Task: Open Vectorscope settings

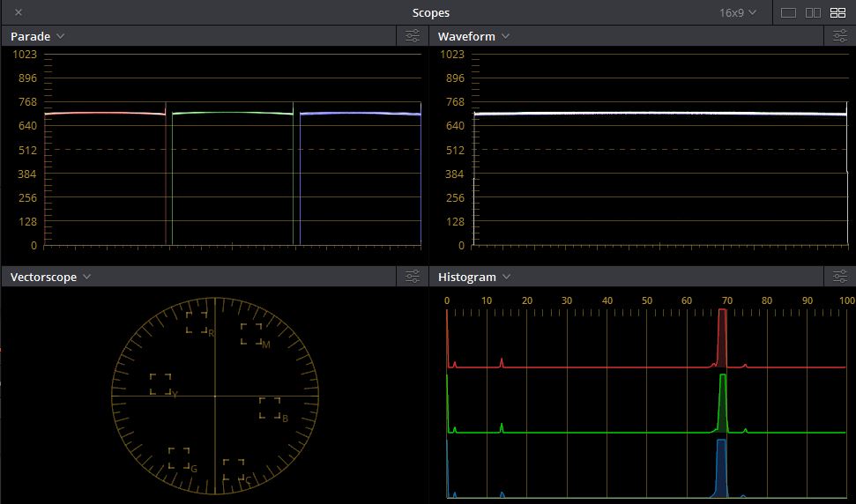Action: (x=413, y=277)
